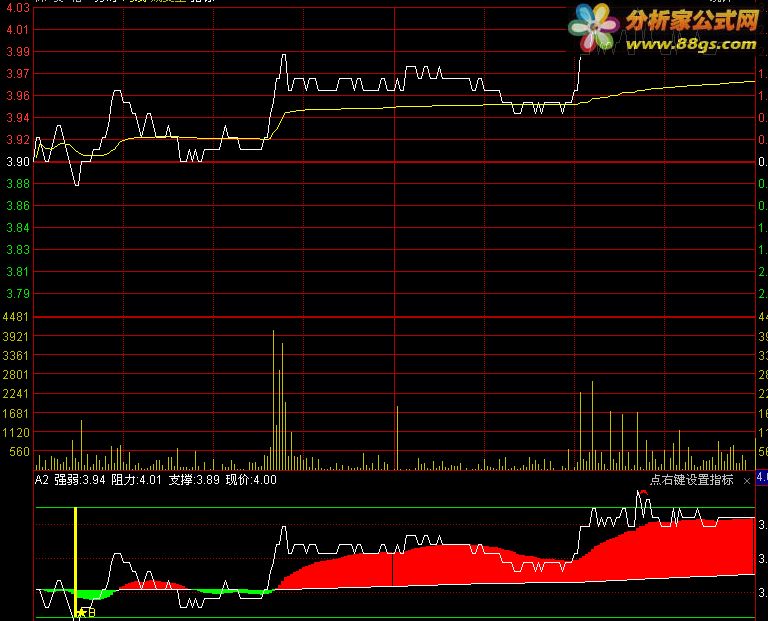Click the '点右键设置指标' indicator settings hint
The width and height of the screenshot is (768, 621).
[x=692, y=480]
